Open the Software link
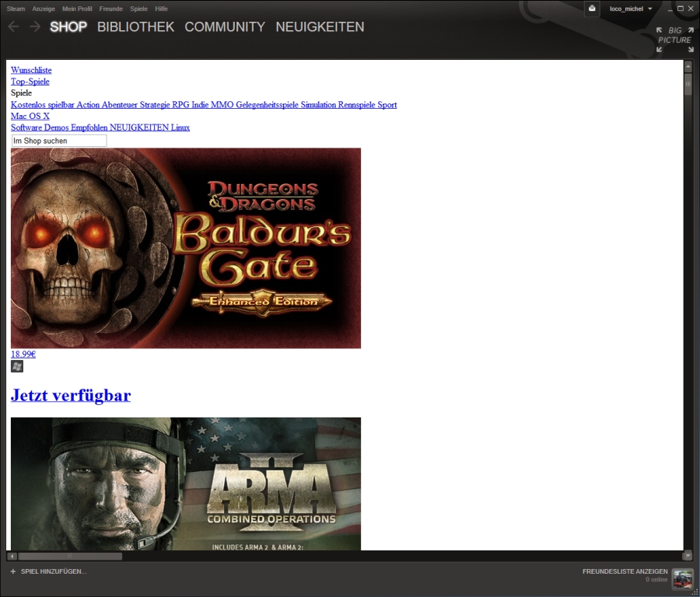 (x=26, y=127)
